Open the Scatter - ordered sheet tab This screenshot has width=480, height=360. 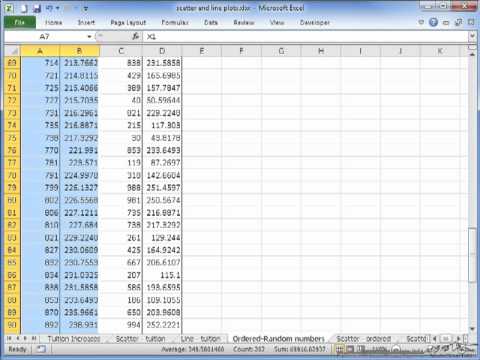[x=363, y=339]
